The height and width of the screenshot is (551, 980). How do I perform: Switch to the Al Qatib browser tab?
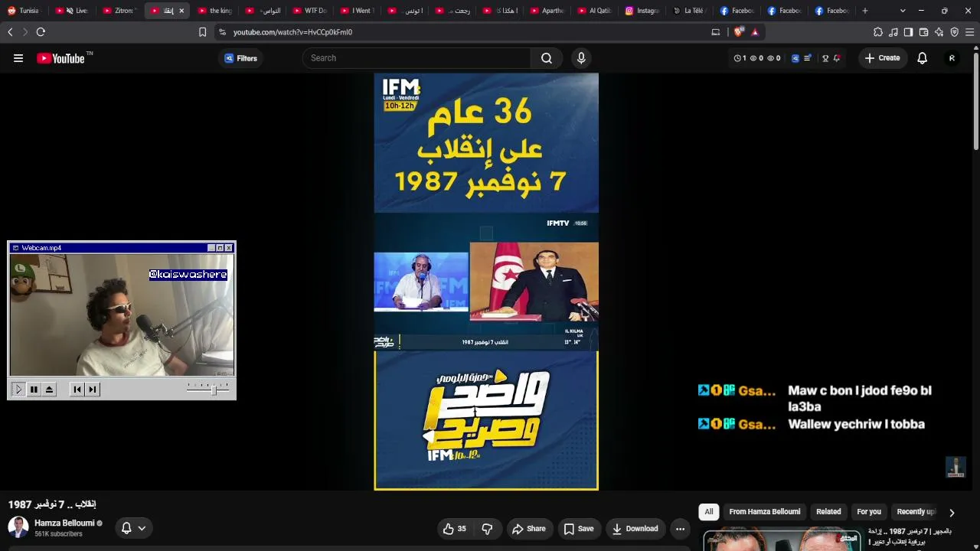pos(596,11)
